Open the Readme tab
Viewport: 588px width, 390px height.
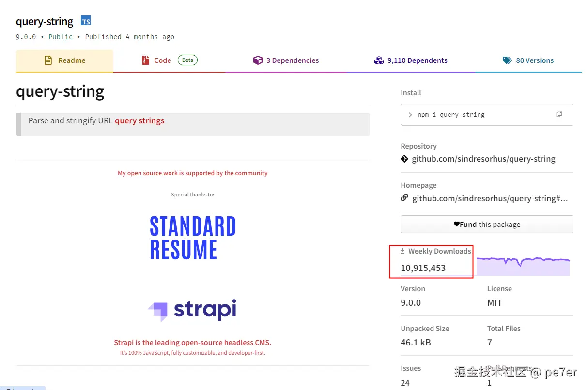pyautogui.click(x=64, y=61)
